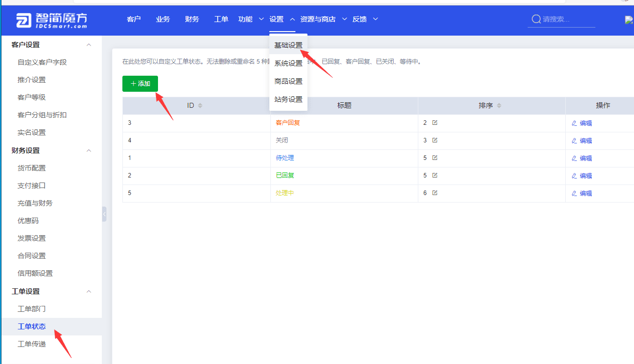Click the sort order edit icon for 客户回复
The image size is (634, 364).
435,122
